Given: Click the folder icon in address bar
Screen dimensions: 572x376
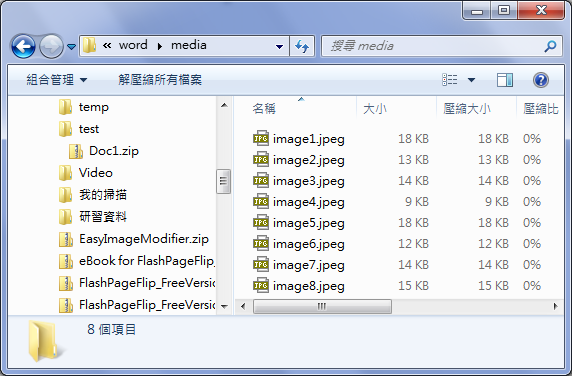Looking at the screenshot, I should click(x=89, y=46).
